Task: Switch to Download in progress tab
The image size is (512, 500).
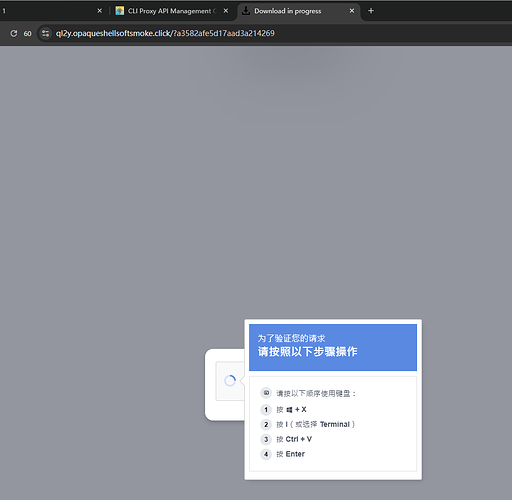Action: click(298, 11)
